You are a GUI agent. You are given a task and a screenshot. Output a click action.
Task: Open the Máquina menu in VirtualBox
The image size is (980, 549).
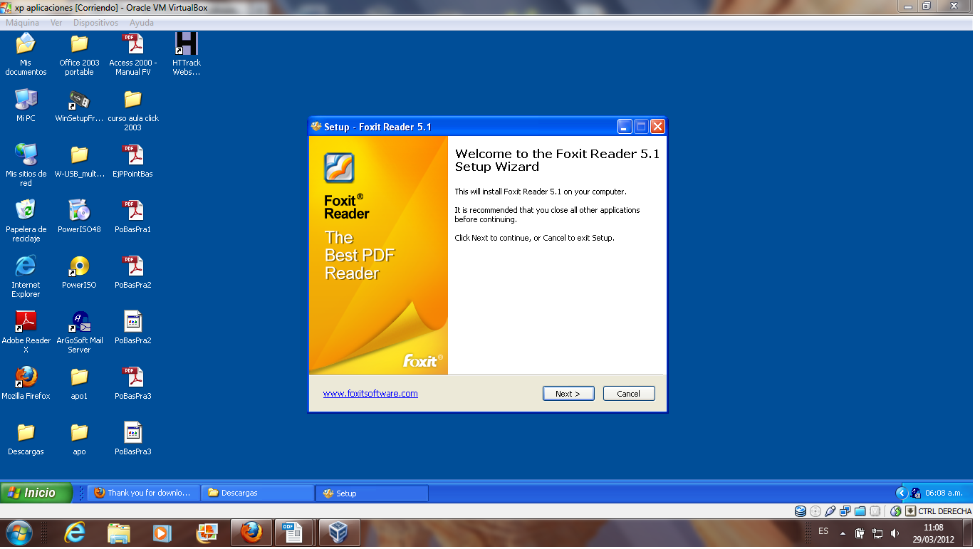[x=23, y=23]
